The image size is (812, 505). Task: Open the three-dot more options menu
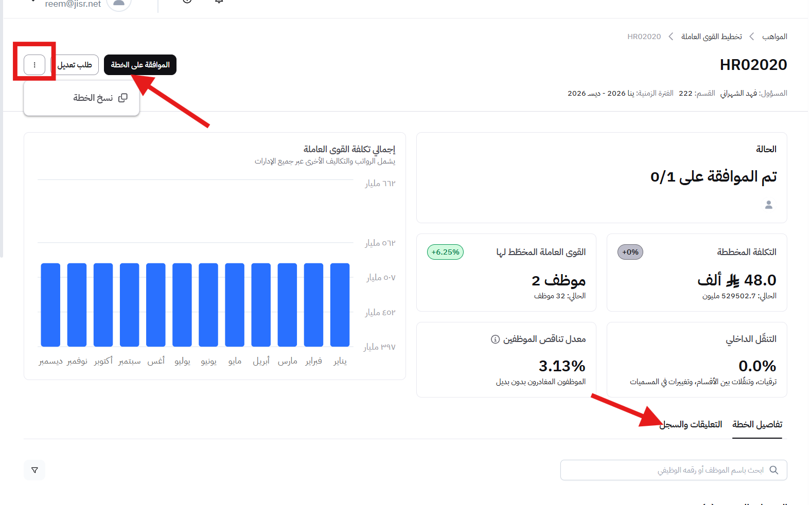tap(34, 65)
